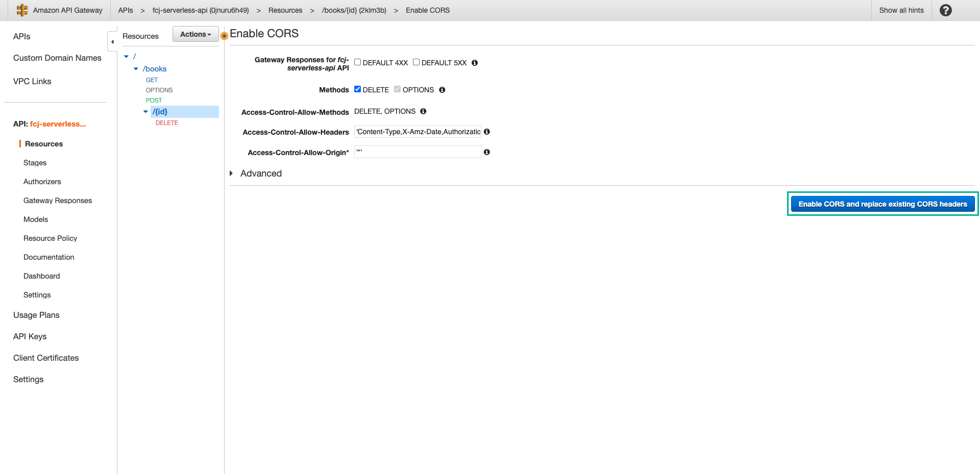Open API Keys
This screenshot has width=980, height=474.
tap(30, 336)
